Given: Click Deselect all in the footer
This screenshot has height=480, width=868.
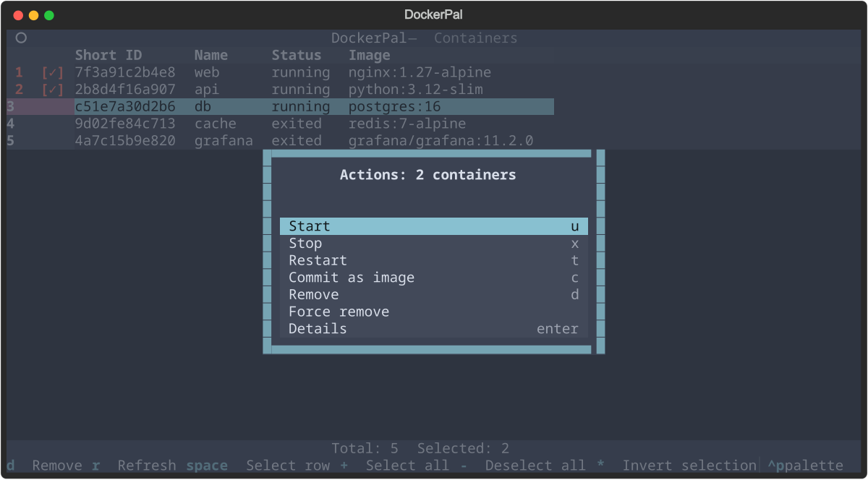Looking at the screenshot, I should coord(535,466).
